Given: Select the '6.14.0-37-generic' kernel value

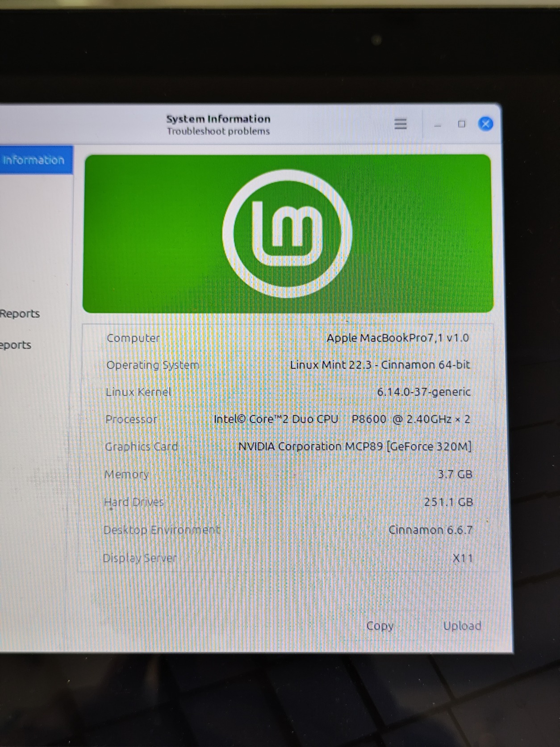Looking at the screenshot, I should click(424, 392).
